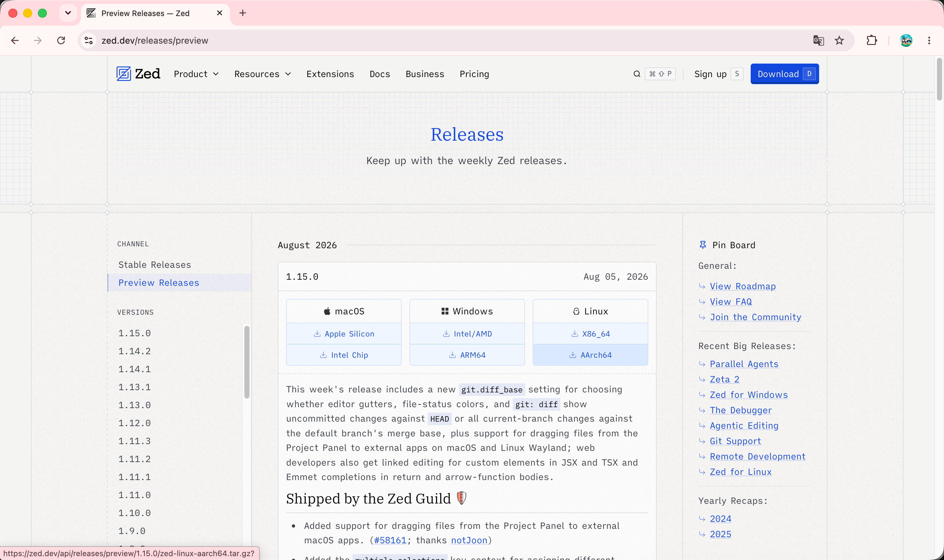Open the Zed for Windows link
The height and width of the screenshot is (560, 944).
click(x=748, y=395)
